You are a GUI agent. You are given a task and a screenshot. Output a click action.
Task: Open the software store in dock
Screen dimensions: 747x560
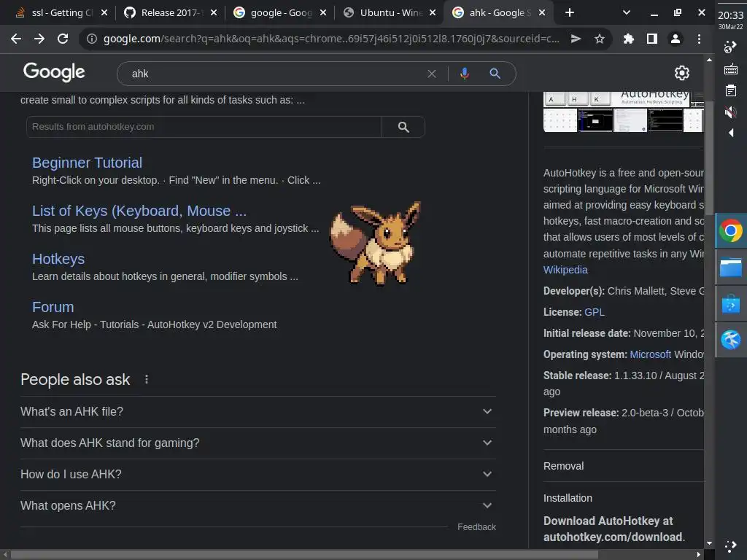pos(730,304)
